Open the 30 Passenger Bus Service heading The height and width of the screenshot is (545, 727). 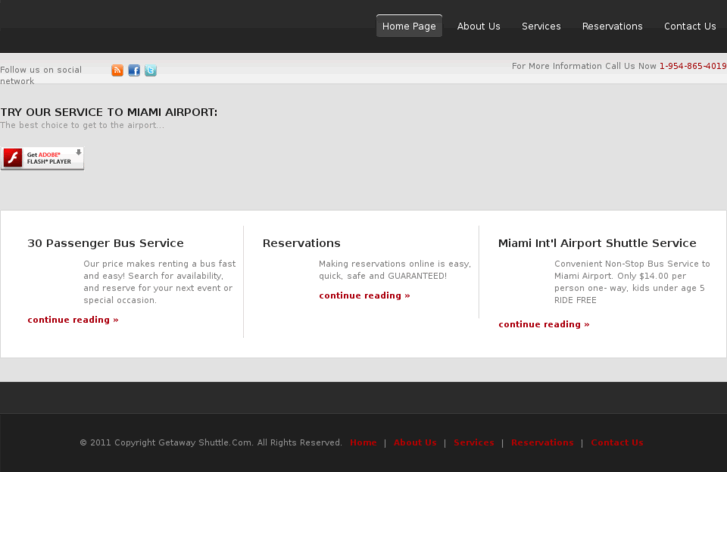click(105, 243)
